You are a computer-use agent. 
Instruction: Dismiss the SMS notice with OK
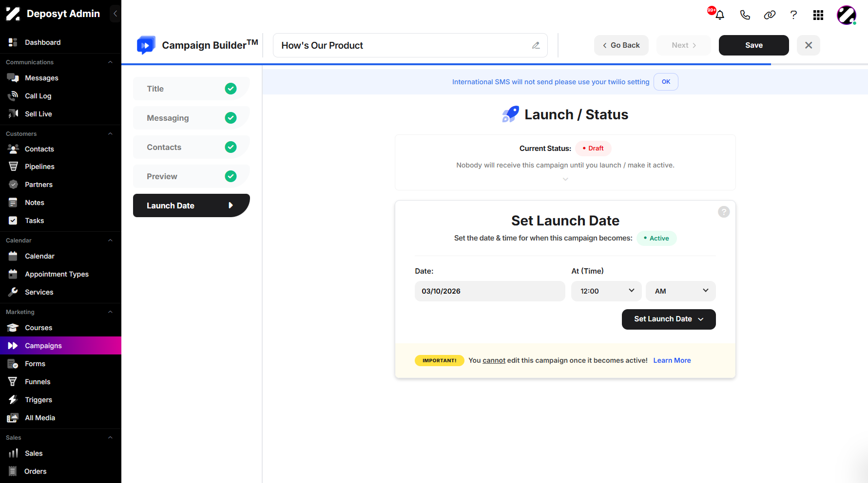click(x=666, y=82)
